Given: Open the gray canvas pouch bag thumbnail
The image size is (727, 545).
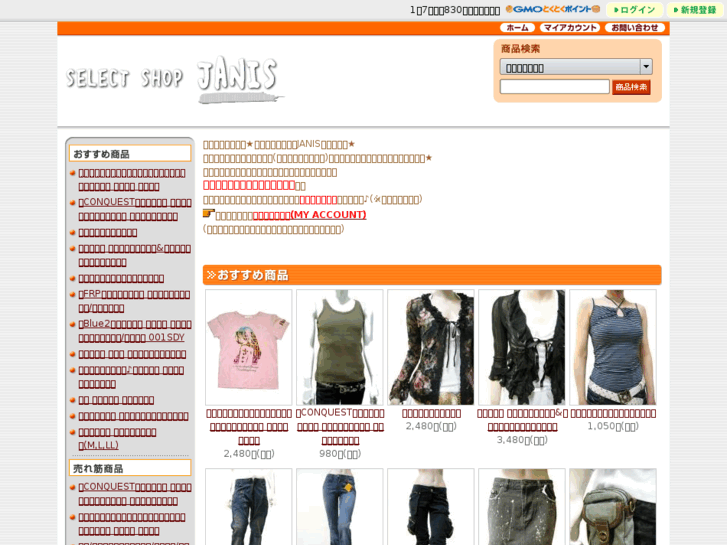Looking at the screenshot, I should (x=613, y=507).
